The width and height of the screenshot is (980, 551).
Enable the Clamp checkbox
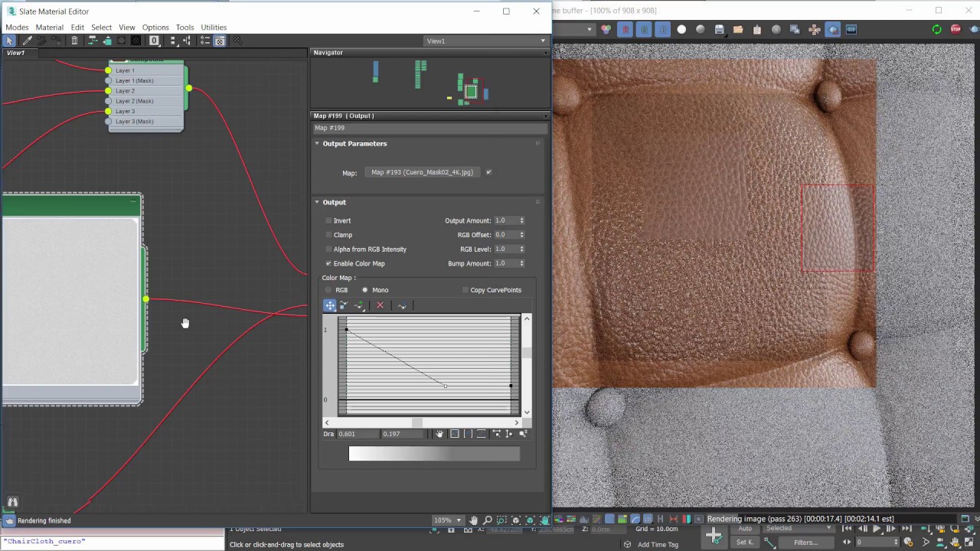click(328, 235)
